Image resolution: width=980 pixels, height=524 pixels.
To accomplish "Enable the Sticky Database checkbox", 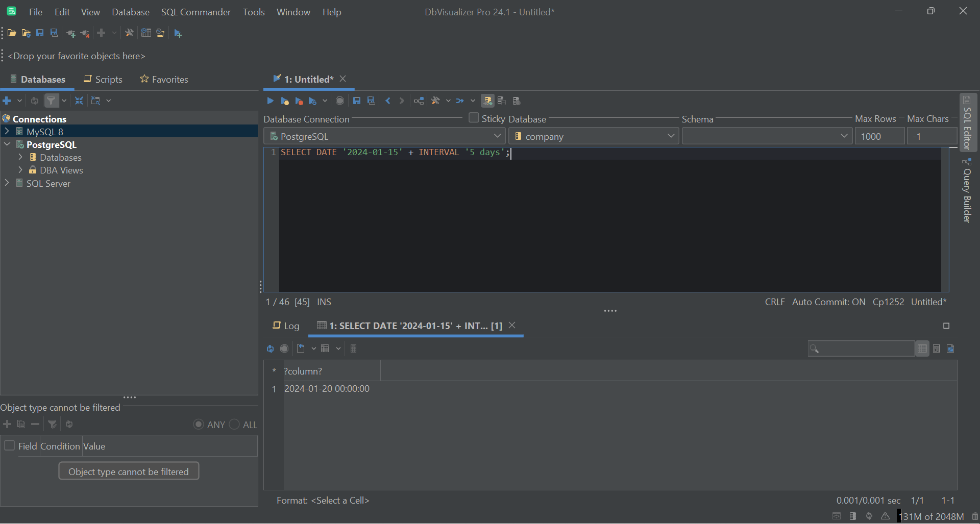I will (x=473, y=118).
